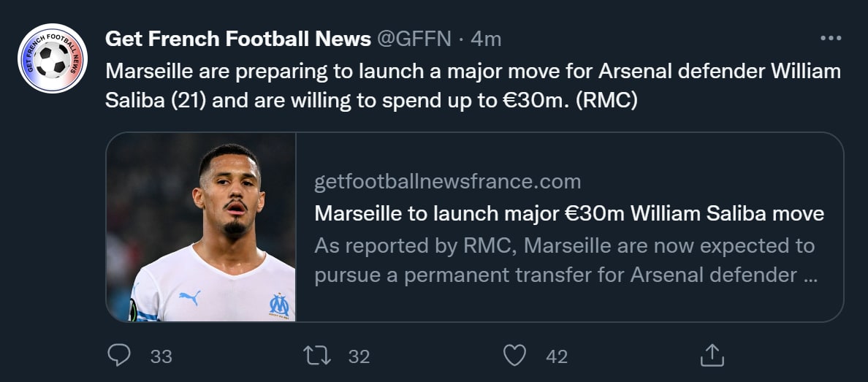Open the headline Marseille to launch major €30m move
This screenshot has height=382, width=868.
(x=568, y=213)
